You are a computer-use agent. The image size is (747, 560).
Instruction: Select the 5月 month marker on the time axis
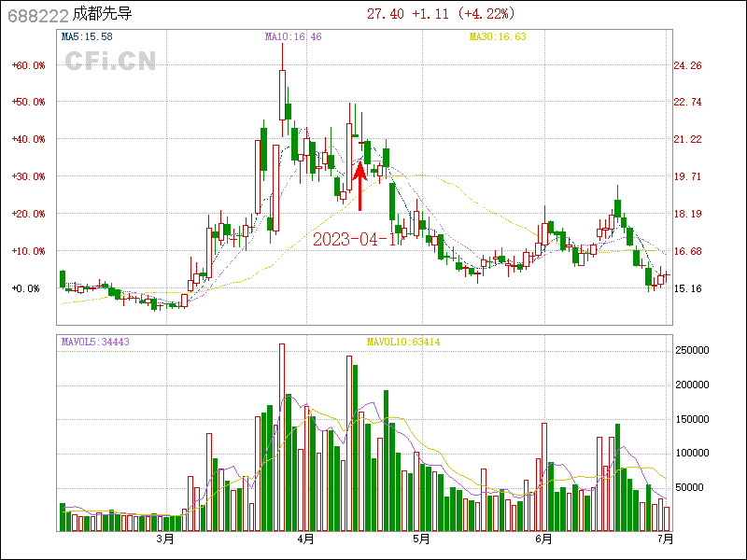(x=421, y=539)
